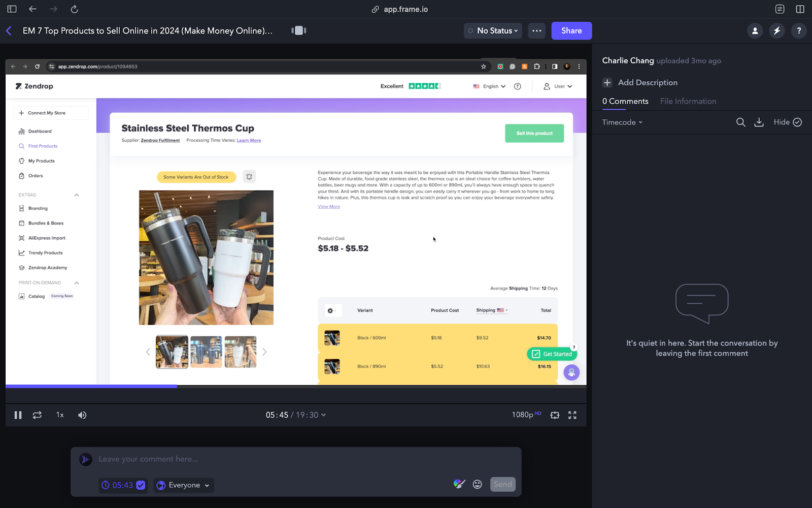Open the emoji picker
The width and height of the screenshot is (812, 508).
[x=477, y=484]
